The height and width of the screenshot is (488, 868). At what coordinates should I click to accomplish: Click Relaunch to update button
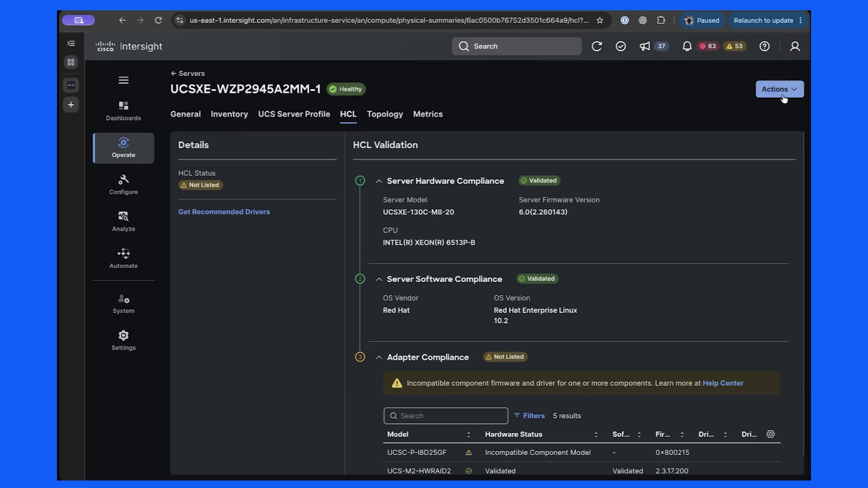767,20
